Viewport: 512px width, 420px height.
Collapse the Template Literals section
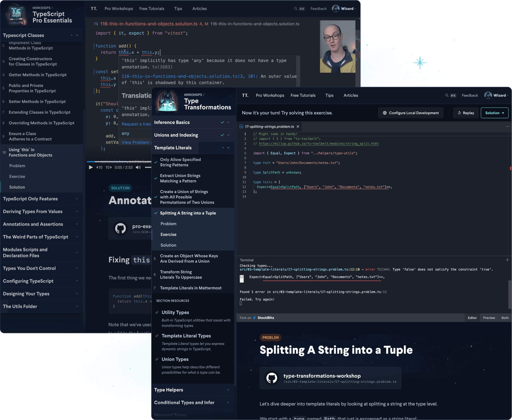coord(193,148)
